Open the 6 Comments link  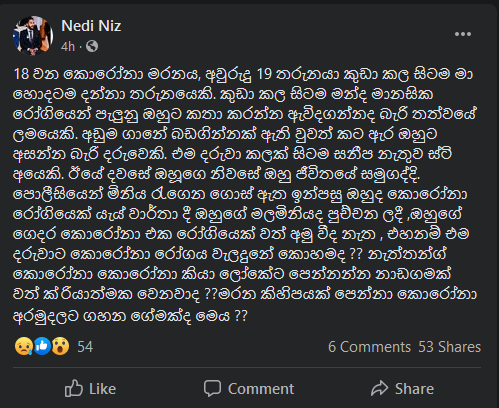click(369, 347)
